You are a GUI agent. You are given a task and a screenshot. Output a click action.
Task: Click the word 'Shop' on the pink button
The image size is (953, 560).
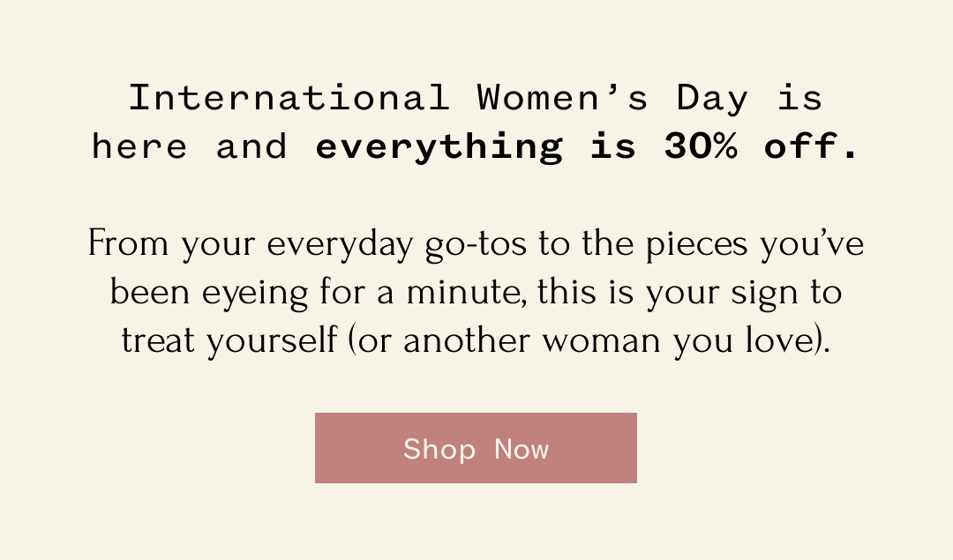pos(439,450)
